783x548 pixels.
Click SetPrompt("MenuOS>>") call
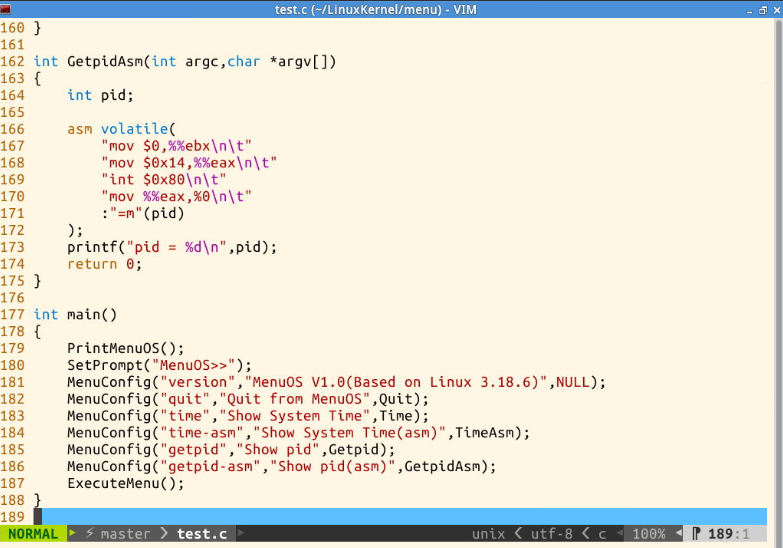pos(159,365)
